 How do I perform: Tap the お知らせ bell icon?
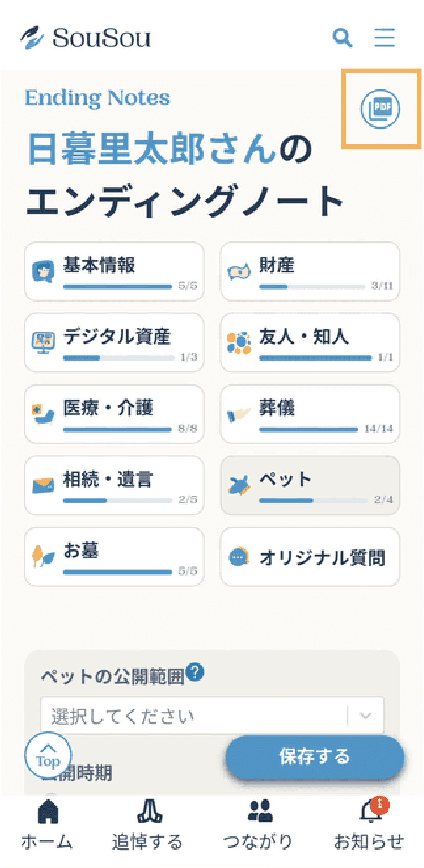370,812
